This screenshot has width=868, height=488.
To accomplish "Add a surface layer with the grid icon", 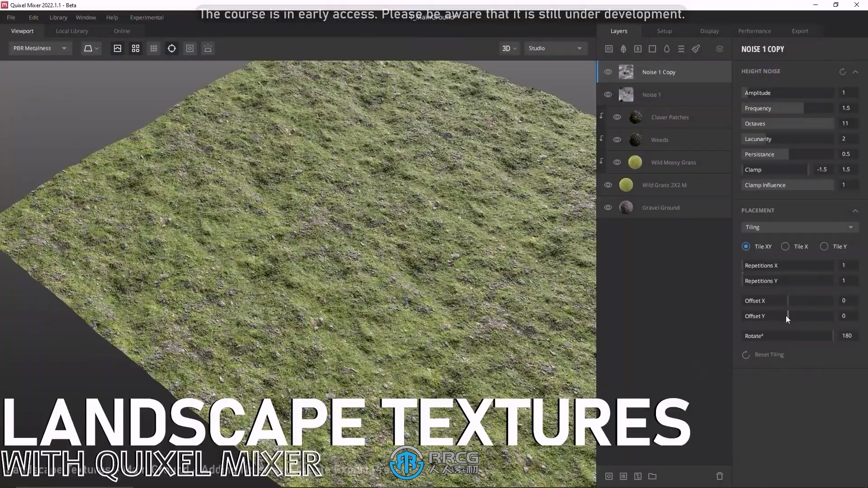I will (609, 49).
